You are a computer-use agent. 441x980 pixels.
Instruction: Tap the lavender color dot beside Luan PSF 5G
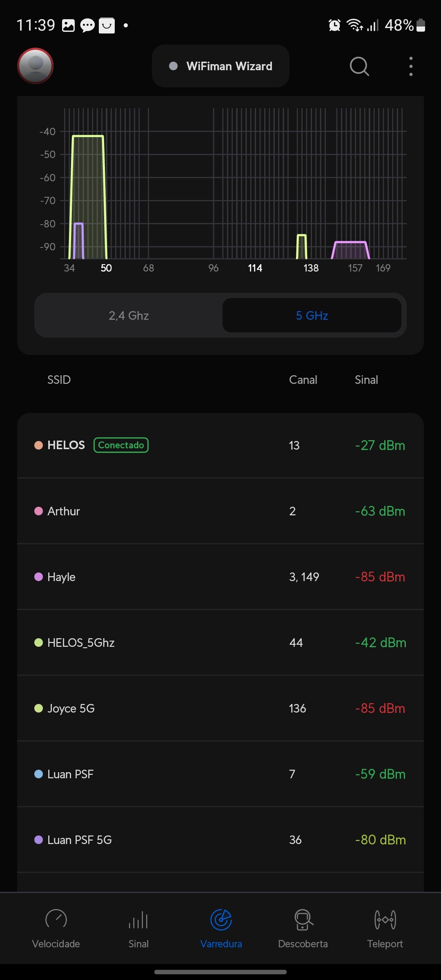point(39,840)
